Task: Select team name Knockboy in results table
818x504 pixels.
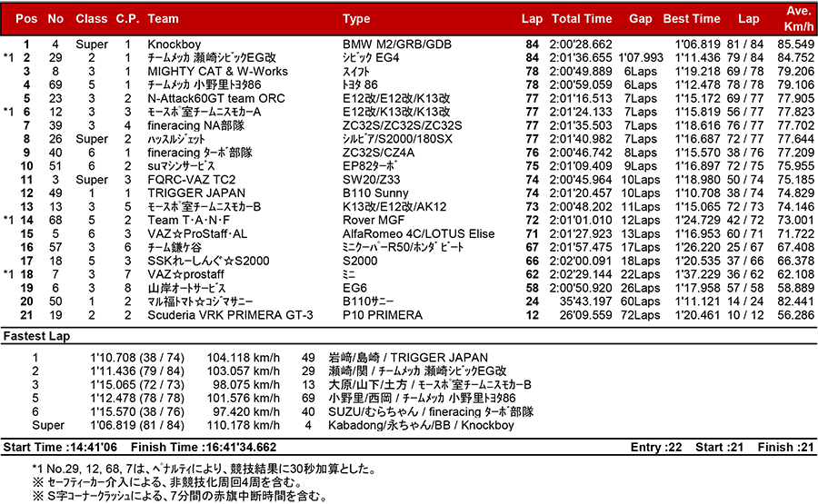Action: [175, 44]
